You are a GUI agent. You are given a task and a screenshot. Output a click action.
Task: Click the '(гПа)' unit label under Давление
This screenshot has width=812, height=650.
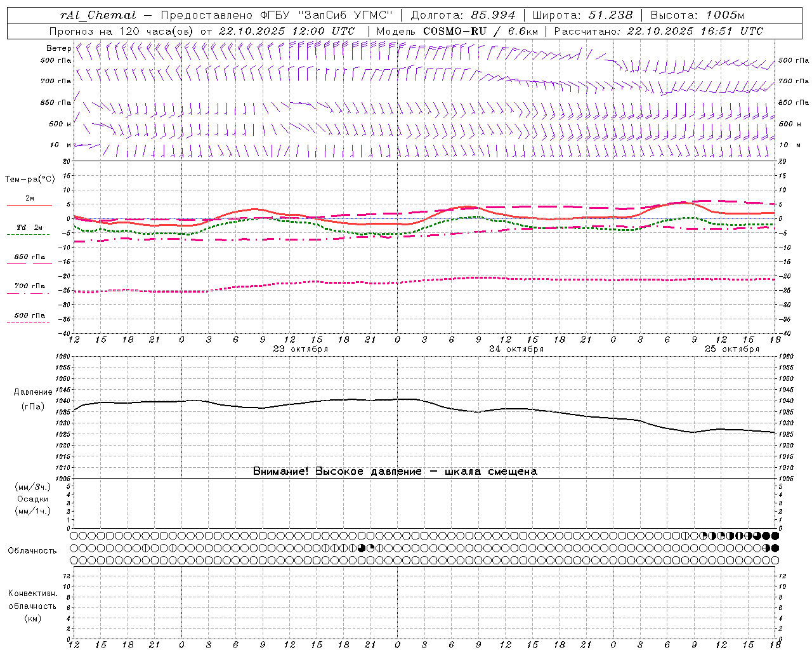pyautogui.click(x=33, y=406)
